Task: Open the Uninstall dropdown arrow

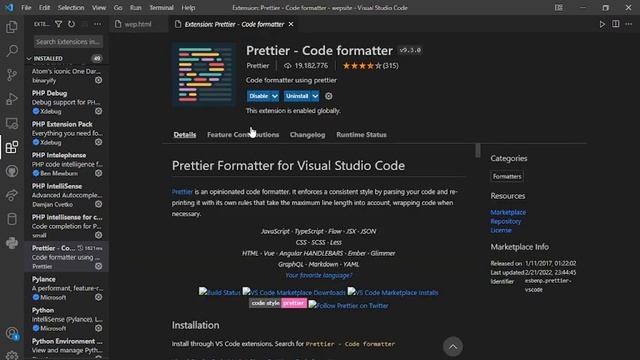Action: point(315,96)
